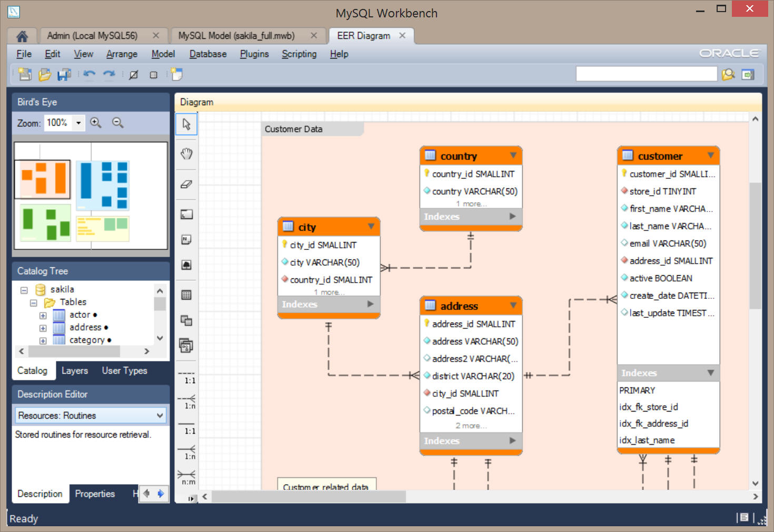
Task: Select the eraser tool
Action: click(x=186, y=184)
